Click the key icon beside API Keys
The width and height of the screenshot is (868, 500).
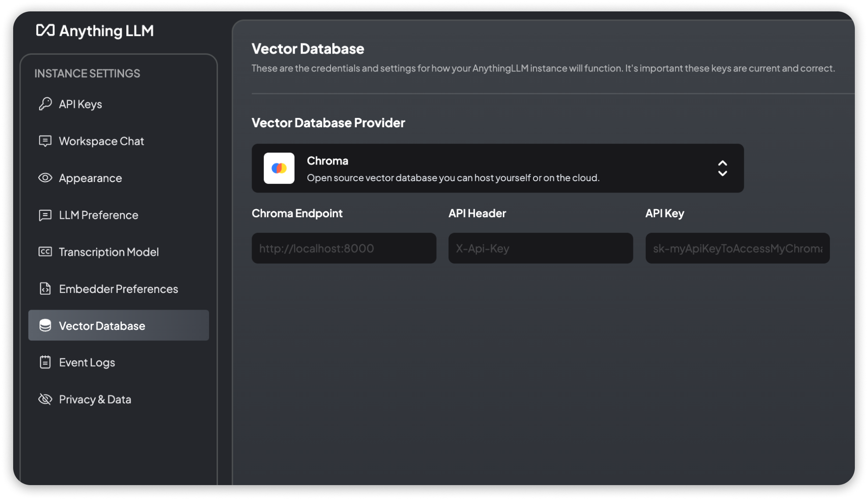(45, 104)
